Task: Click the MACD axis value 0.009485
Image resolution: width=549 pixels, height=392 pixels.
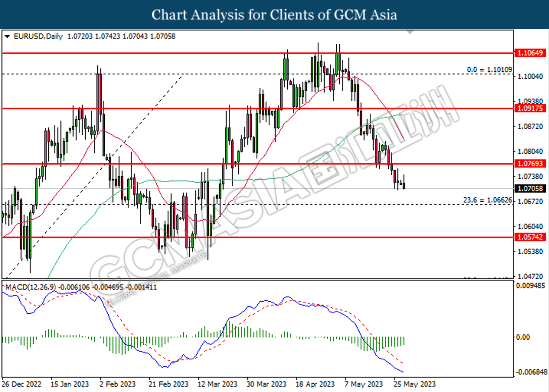Action: (530, 285)
